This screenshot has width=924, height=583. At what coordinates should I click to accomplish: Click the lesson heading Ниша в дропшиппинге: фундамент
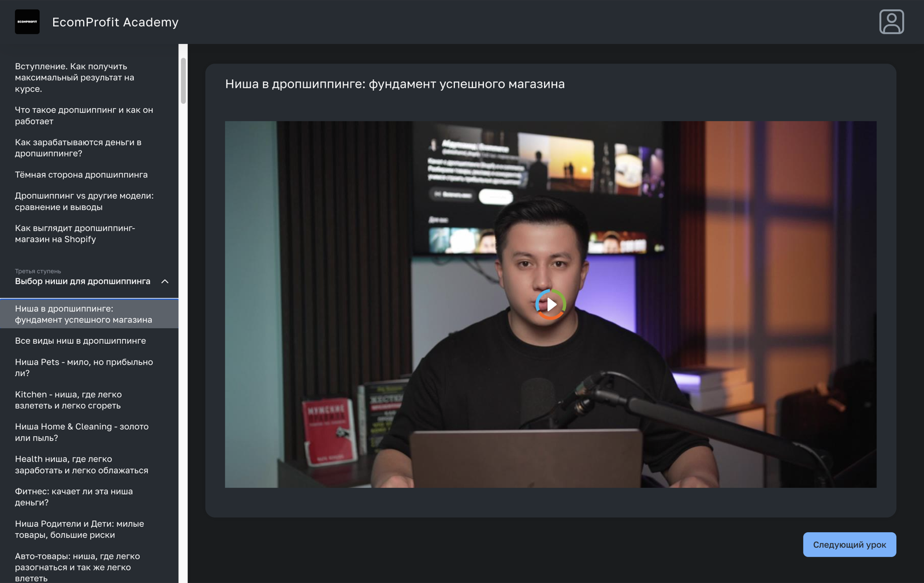(395, 84)
